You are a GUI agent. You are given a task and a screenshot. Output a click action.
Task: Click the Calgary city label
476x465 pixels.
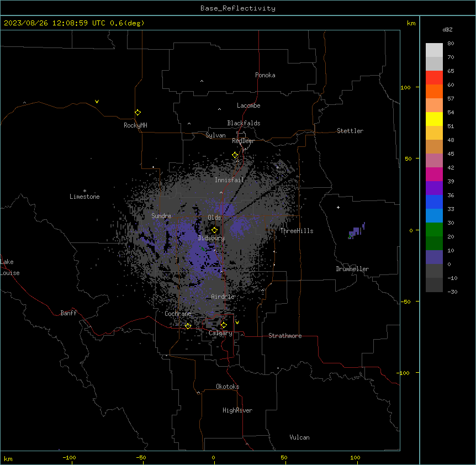tap(220, 333)
